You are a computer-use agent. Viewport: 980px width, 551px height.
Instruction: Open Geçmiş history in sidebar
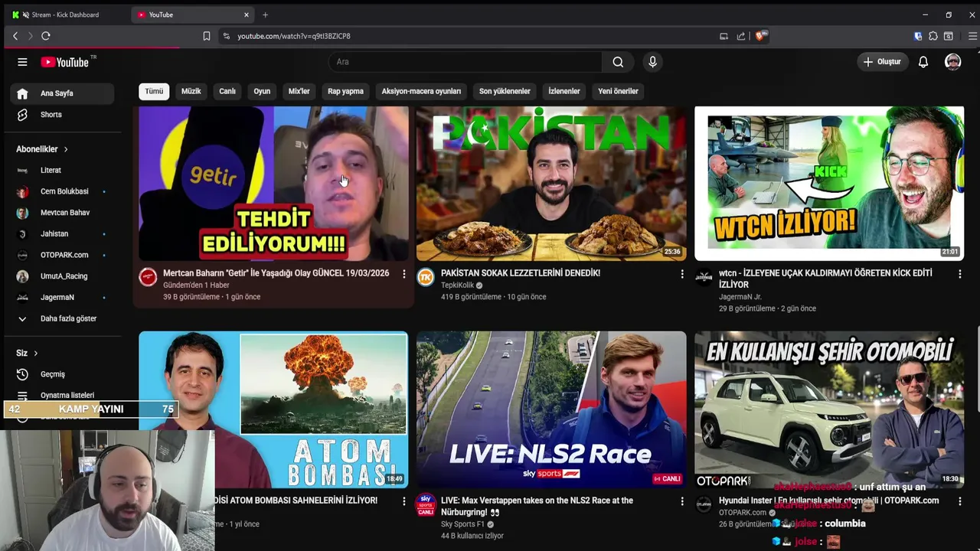[62, 374]
